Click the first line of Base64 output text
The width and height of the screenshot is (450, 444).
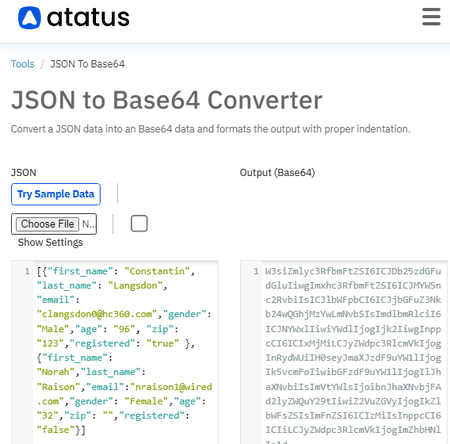[x=353, y=271]
